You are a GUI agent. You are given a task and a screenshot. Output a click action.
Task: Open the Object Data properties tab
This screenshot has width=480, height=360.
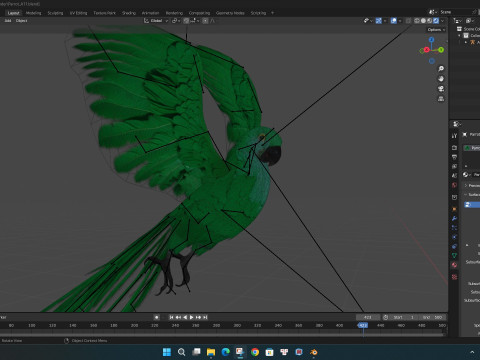click(454, 256)
